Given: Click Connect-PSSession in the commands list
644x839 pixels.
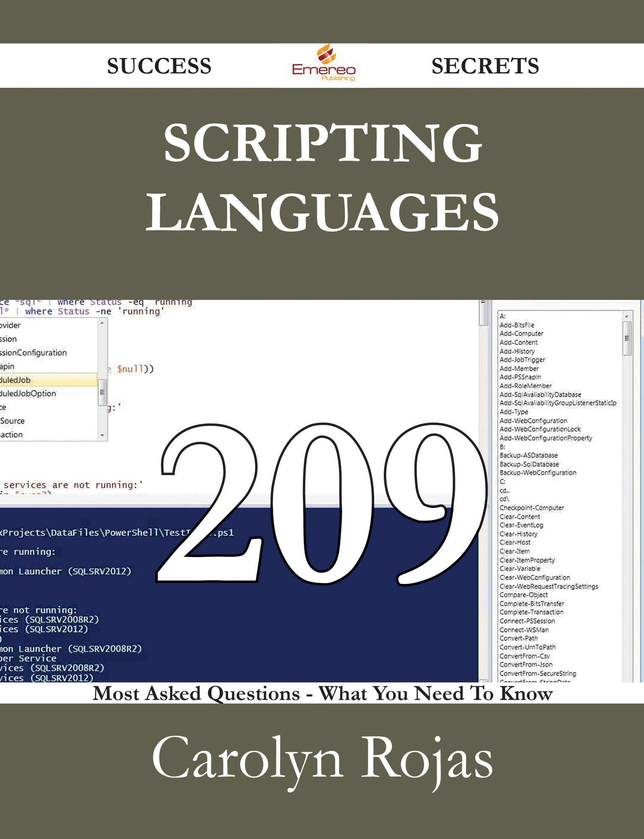Looking at the screenshot, I should click(x=527, y=621).
